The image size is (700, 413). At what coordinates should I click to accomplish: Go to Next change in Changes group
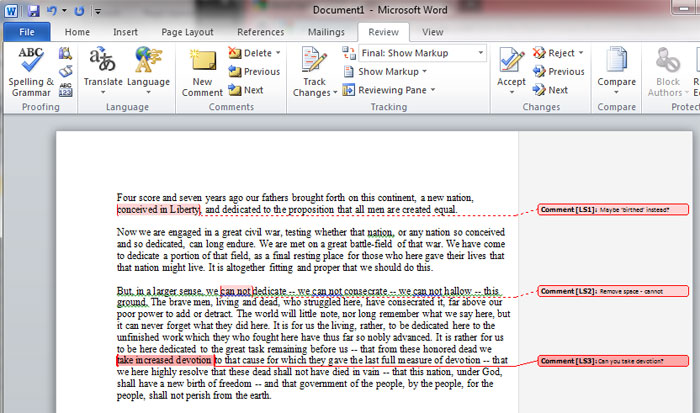[550, 90]
